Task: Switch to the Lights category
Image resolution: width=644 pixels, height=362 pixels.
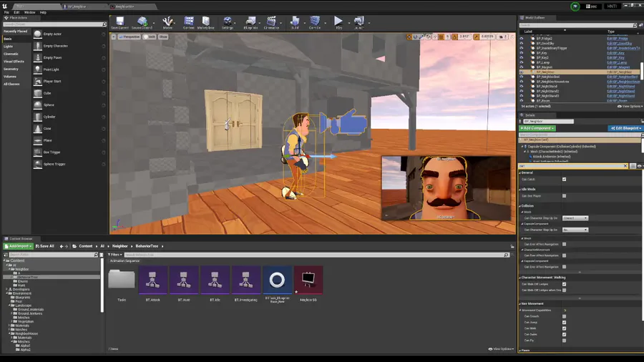Action: point(8,47)
